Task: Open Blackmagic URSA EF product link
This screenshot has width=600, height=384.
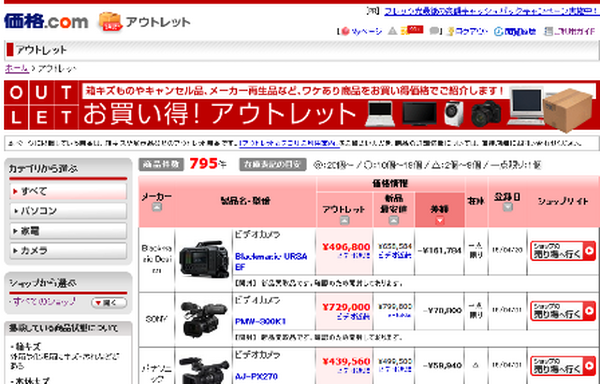Action: pyautogui.click(x=271, y=261)
